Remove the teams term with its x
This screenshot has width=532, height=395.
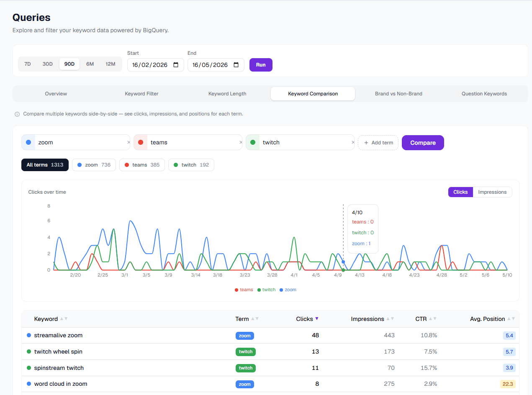click(241, 142)
